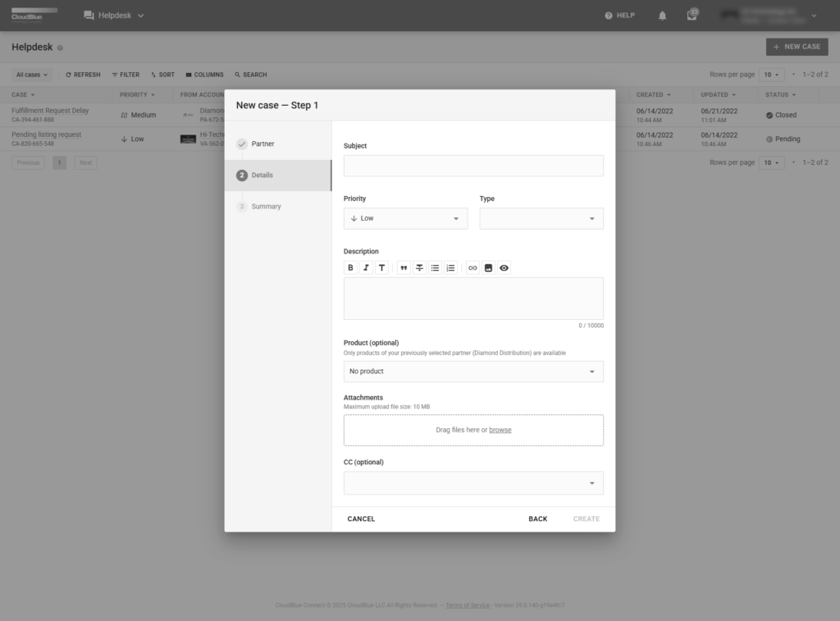Insert a numbered list

[450, 267]
